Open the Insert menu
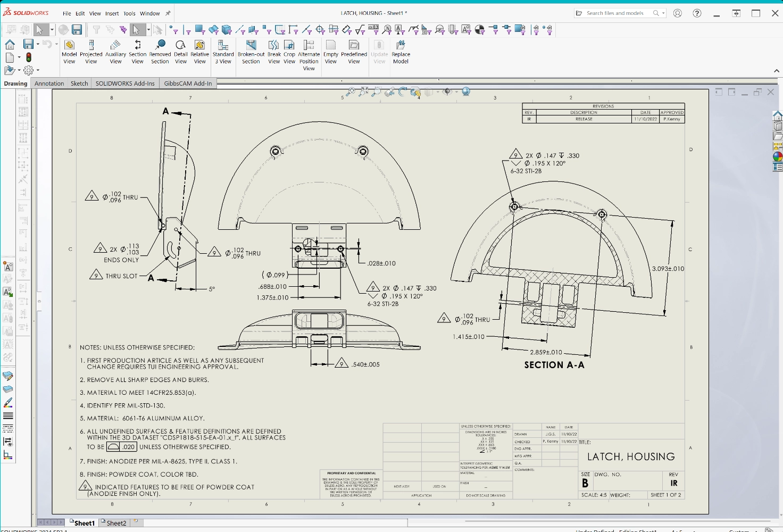The width and height of the screenshot is (783, 532). [112, 13]
